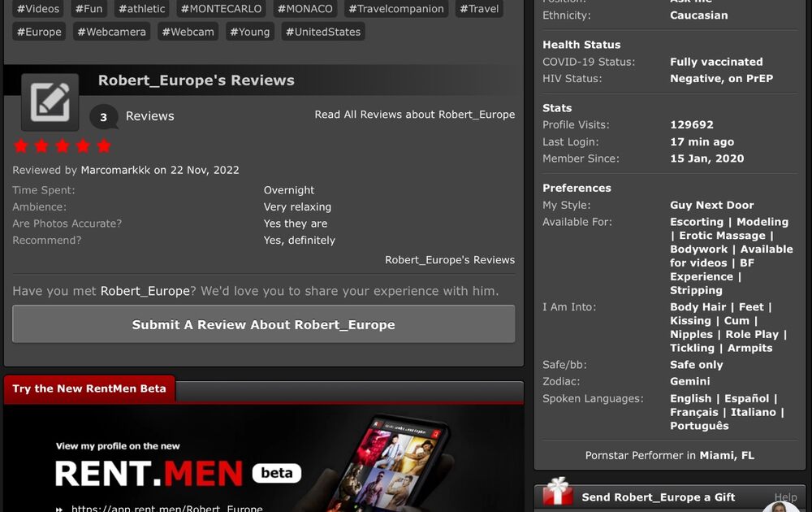Select the #Travelcompanion hashtag
Screen dimensions: 812x512
[395, 9]
